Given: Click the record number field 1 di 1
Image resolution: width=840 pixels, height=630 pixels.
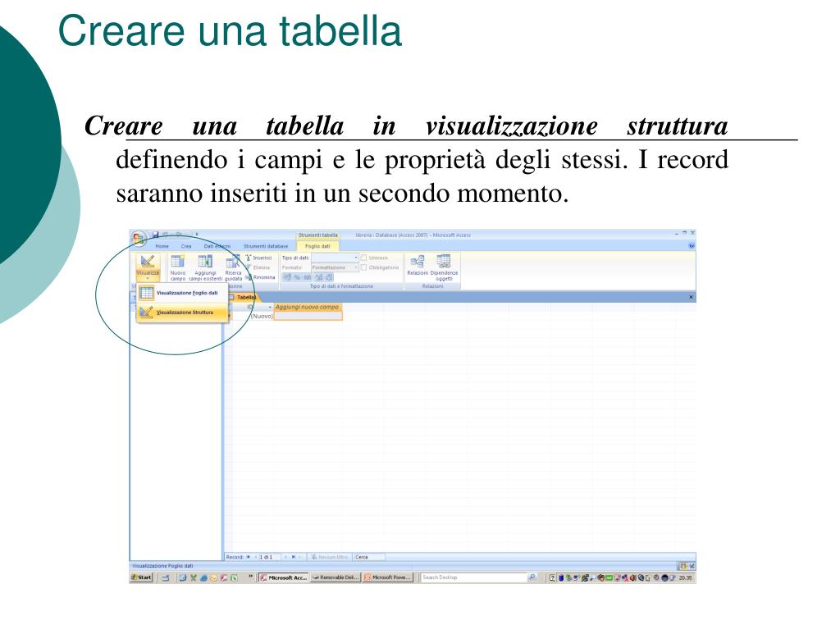Looking at the screenshot, I should point(268,557).
